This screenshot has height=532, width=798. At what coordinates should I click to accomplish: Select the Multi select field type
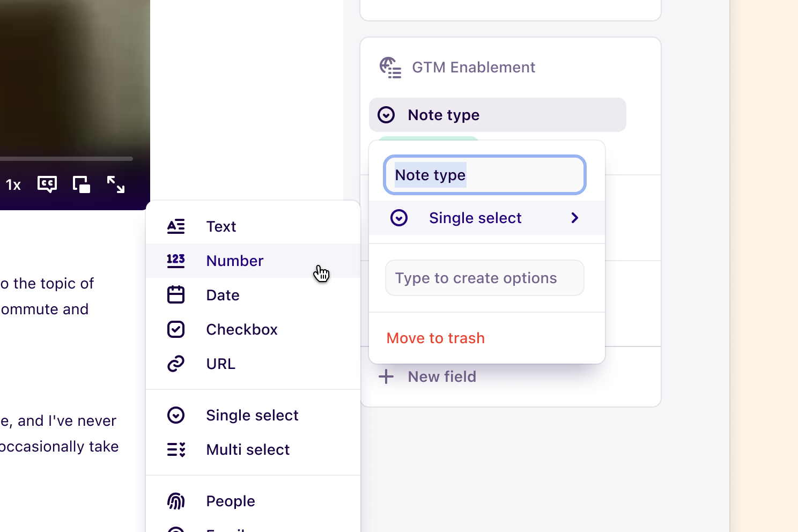tap(248, 449)
